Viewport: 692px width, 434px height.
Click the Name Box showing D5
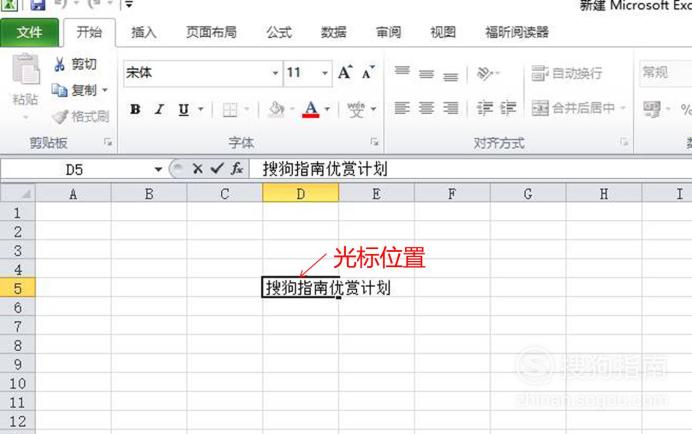tap(76, 170)
